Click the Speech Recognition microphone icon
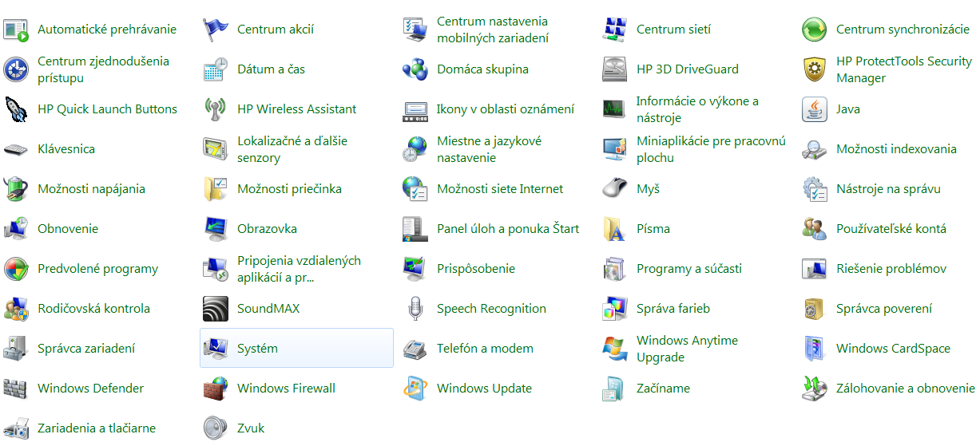This screenshot has width=980, height=446. click(415, 309)
